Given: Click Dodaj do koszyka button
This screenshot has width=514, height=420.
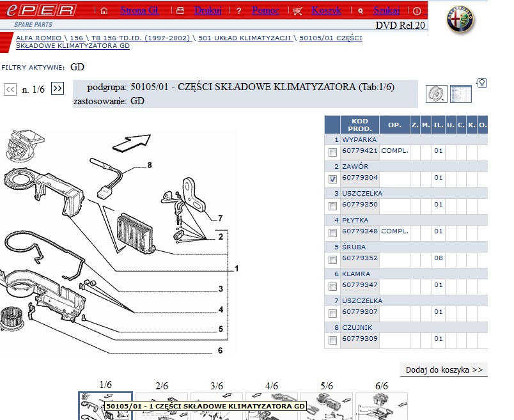Looking at the screenshot, I should [x=444, y=370].
